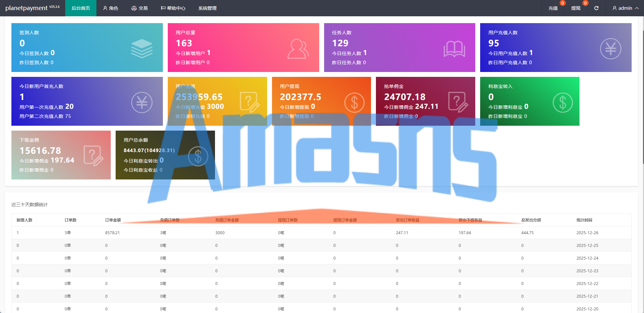Screen dimensions: 644x313
Task: Click the 下级返佣 amount 15616.78
Action: (x=40, y=150)
